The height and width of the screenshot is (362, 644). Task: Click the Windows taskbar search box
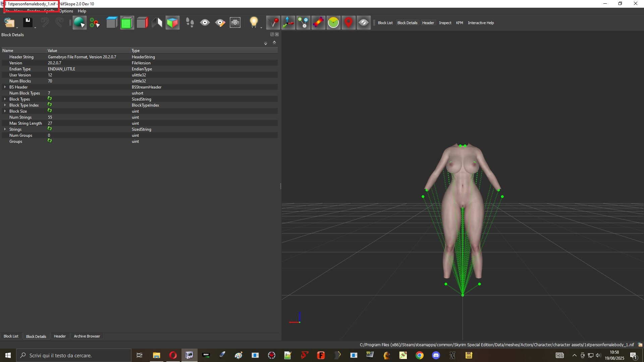pyautogui.click(x=74, y=355)
